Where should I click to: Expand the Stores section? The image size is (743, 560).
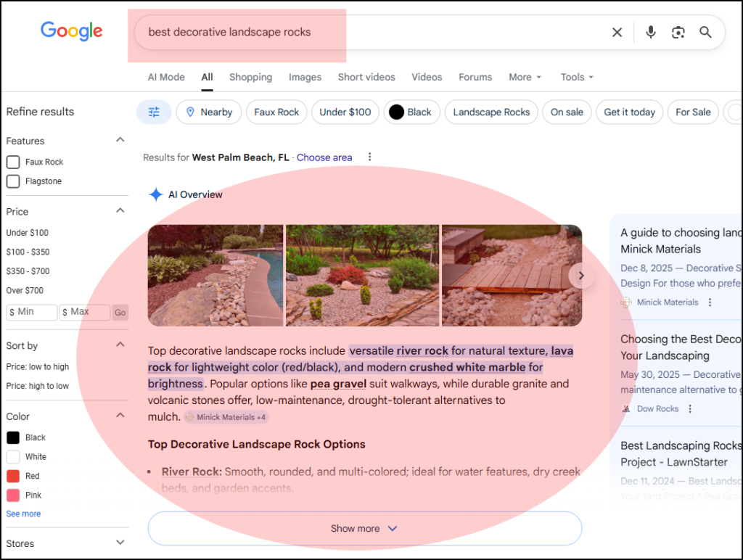[x=120, y=542]
